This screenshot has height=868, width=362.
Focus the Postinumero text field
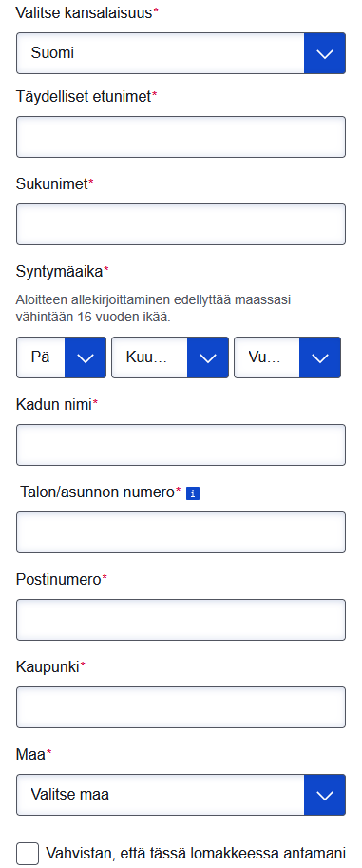coord(181,620)
